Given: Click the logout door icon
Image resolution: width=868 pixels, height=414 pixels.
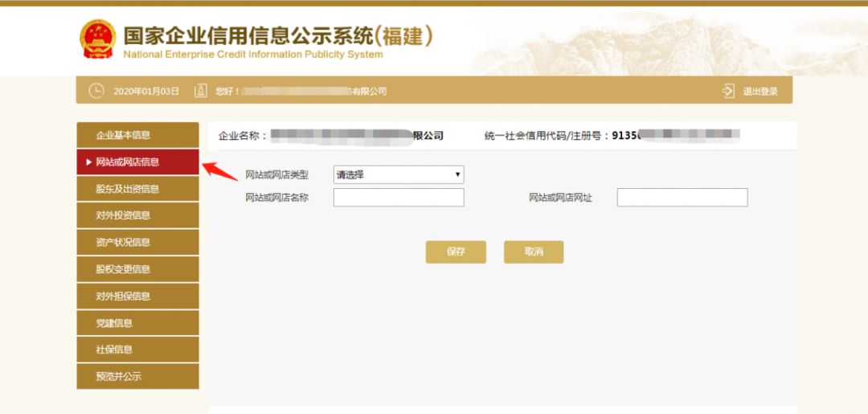Looking at the screenshot, I should tap(728, 91).
